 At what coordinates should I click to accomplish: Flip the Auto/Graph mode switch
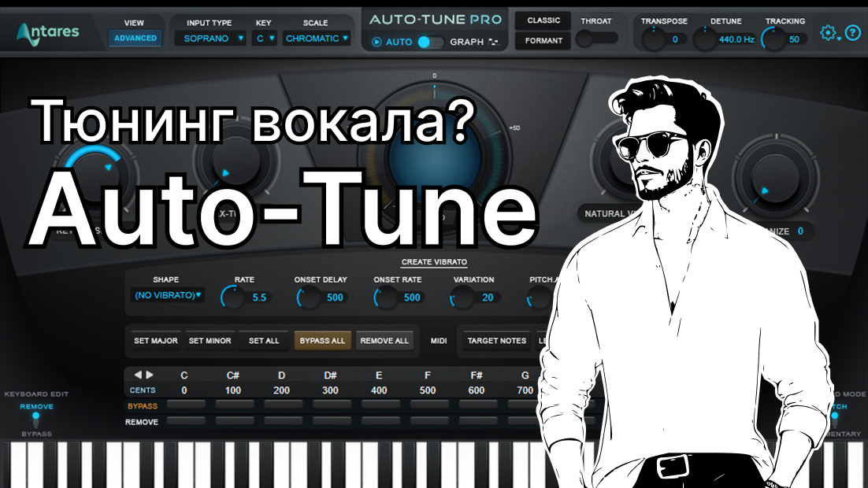tap(429, 42)
